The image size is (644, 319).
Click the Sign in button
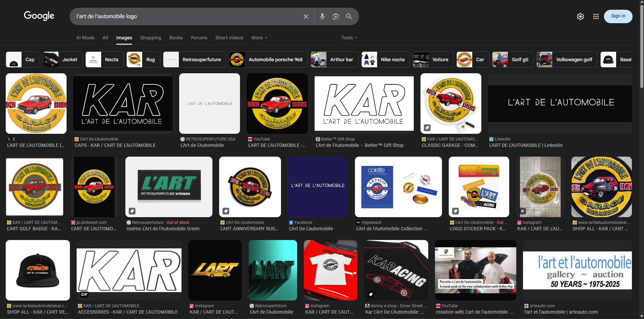click(x=618, y=16)
